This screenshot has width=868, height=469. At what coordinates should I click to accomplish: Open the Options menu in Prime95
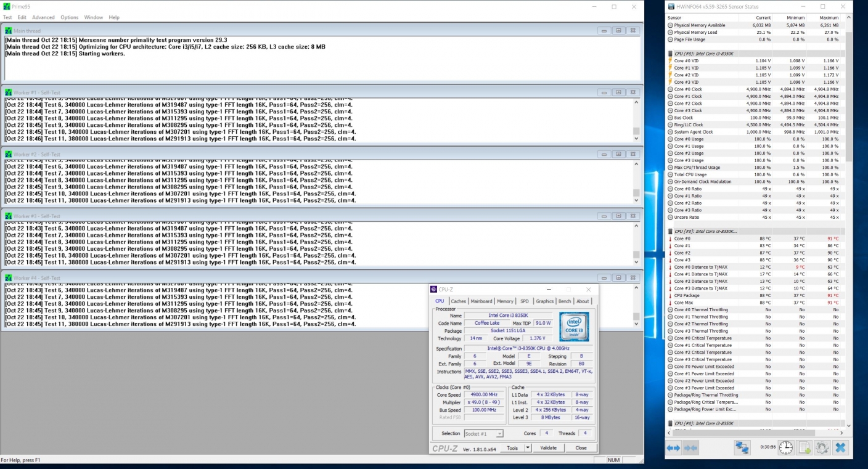pos(69,17)
